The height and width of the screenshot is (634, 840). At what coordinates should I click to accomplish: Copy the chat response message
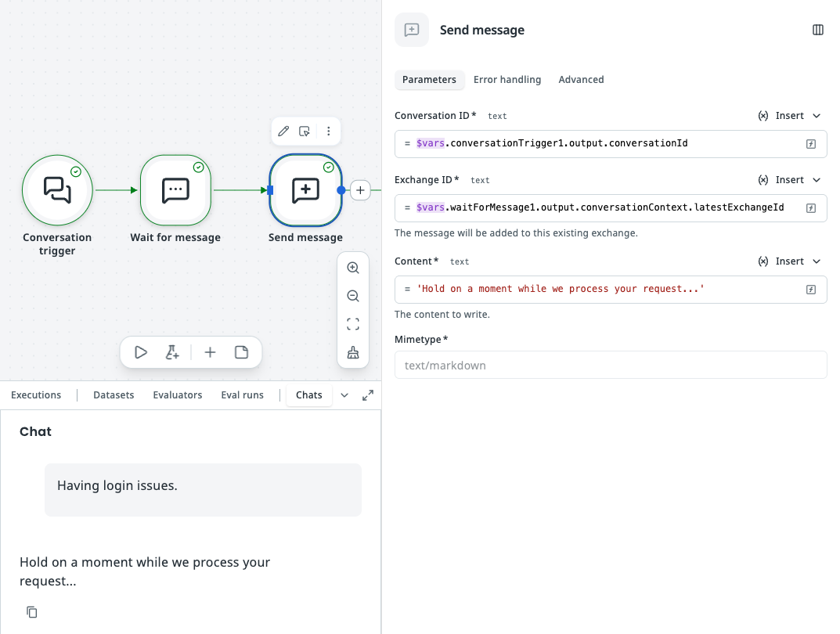click(x=32, y=612)
